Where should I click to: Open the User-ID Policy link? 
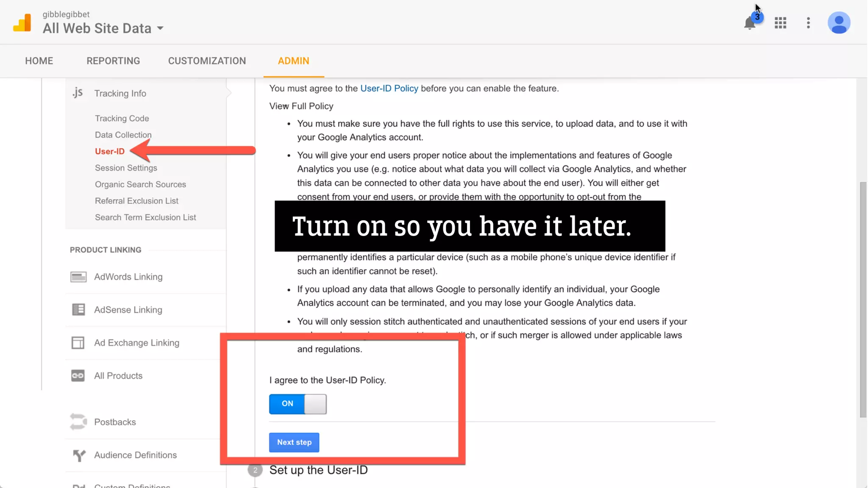coord(389,89)
